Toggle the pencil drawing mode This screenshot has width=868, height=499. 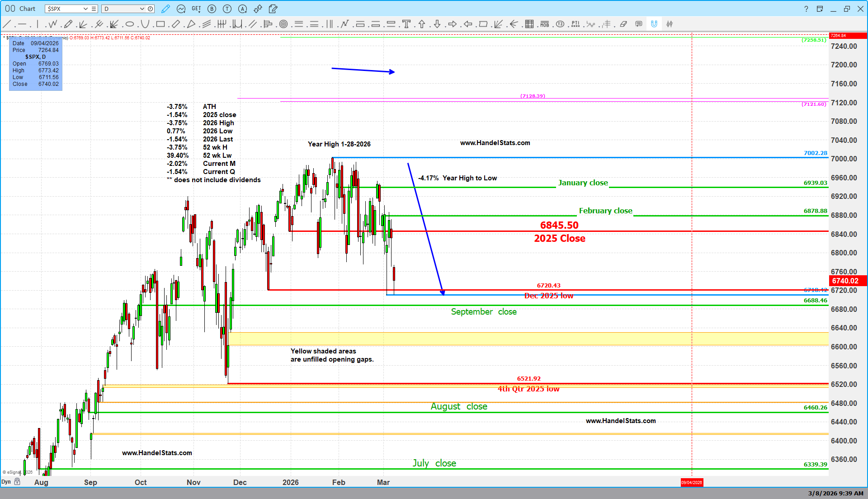165,9
